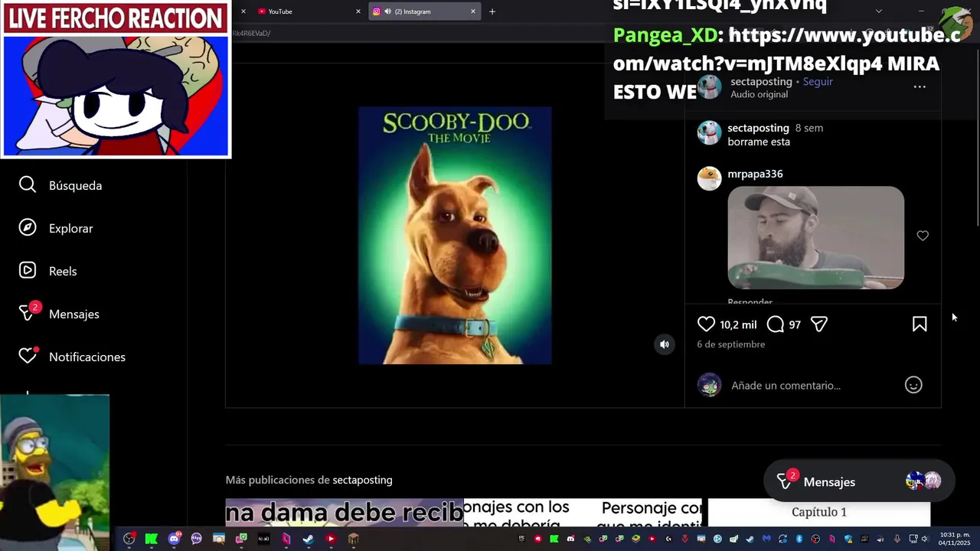The height and width of the screenshot is (551, 980).
Task: Close the Instagram tab
Action: coord(473,11)
